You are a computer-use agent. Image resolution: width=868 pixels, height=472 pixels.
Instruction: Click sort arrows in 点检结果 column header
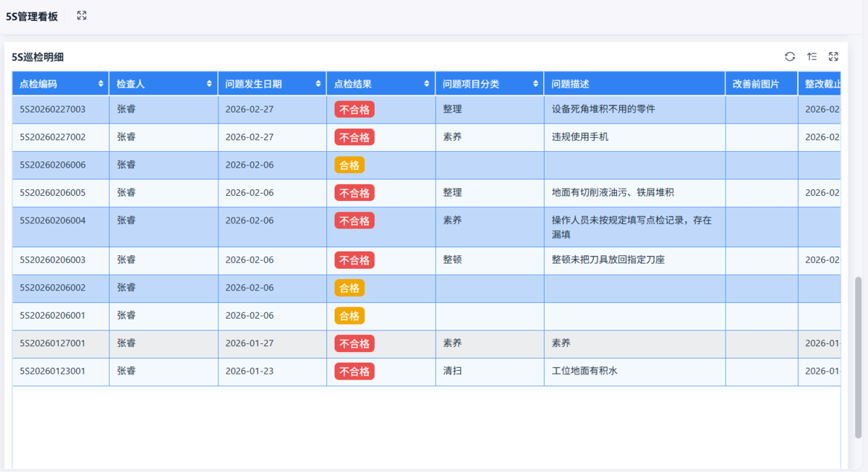click(x=427, y=84)
